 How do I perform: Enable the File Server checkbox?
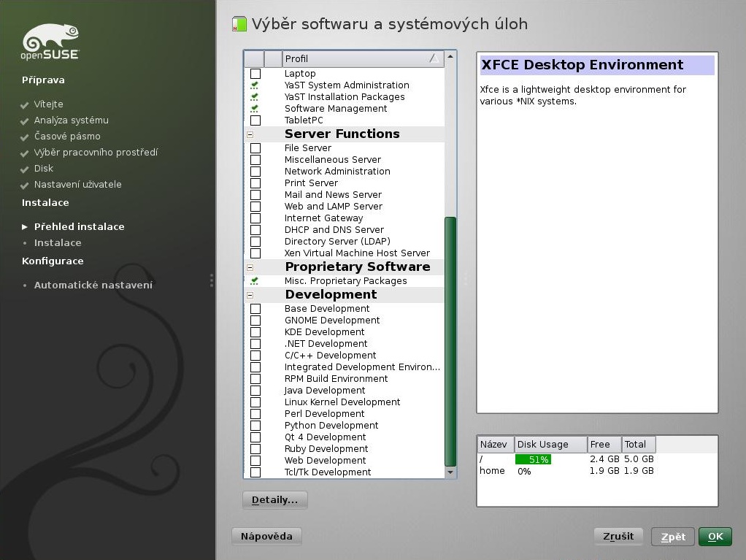[x=255, y=148]
